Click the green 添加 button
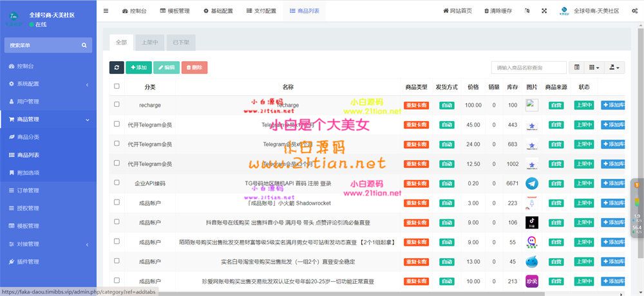The height and width of the screenshot is (296, 644). 139,68
